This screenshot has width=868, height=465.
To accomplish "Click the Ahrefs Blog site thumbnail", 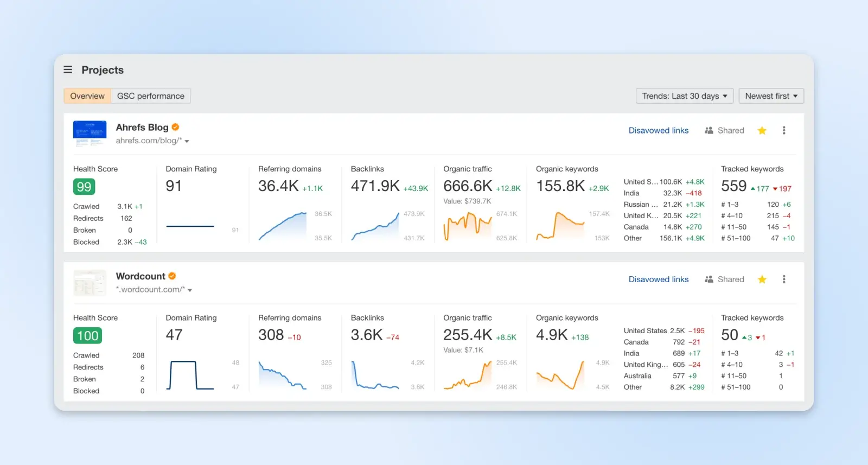I will pos(90,133).
